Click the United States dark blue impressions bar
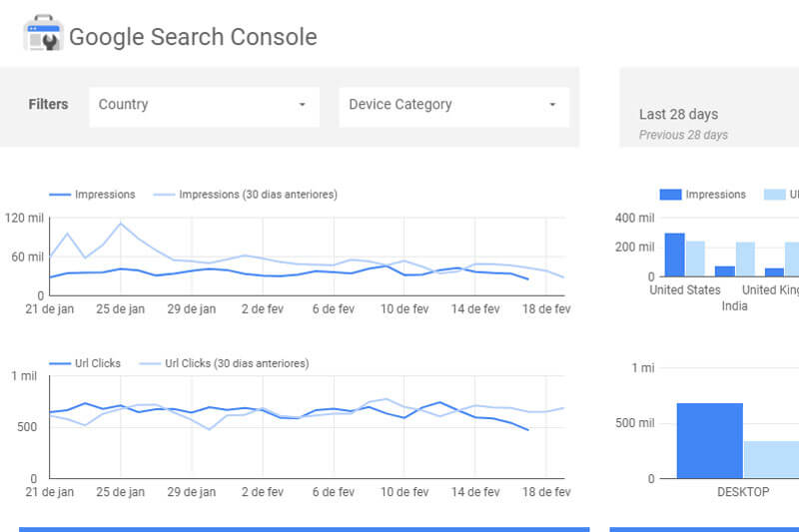 click(675, 256)
